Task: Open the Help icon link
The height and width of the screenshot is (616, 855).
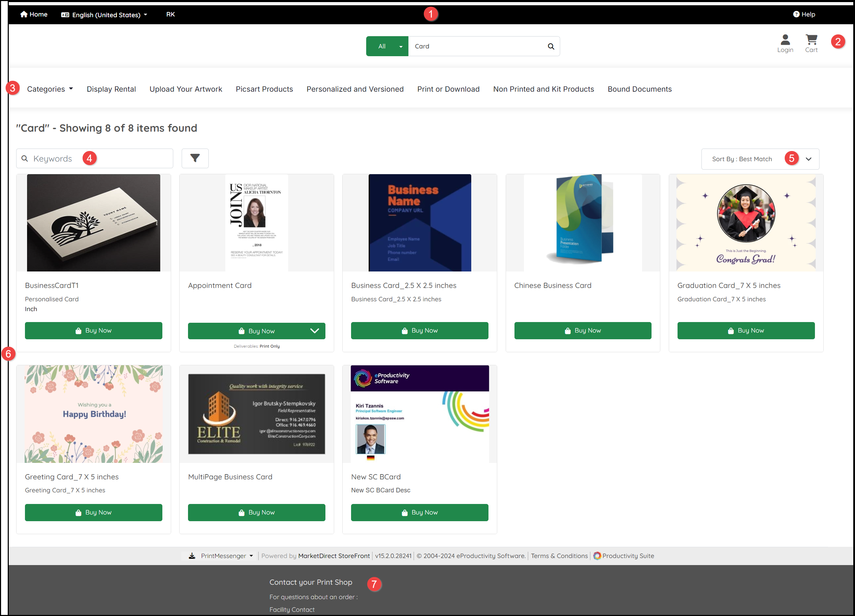Action: click(796, 14)
